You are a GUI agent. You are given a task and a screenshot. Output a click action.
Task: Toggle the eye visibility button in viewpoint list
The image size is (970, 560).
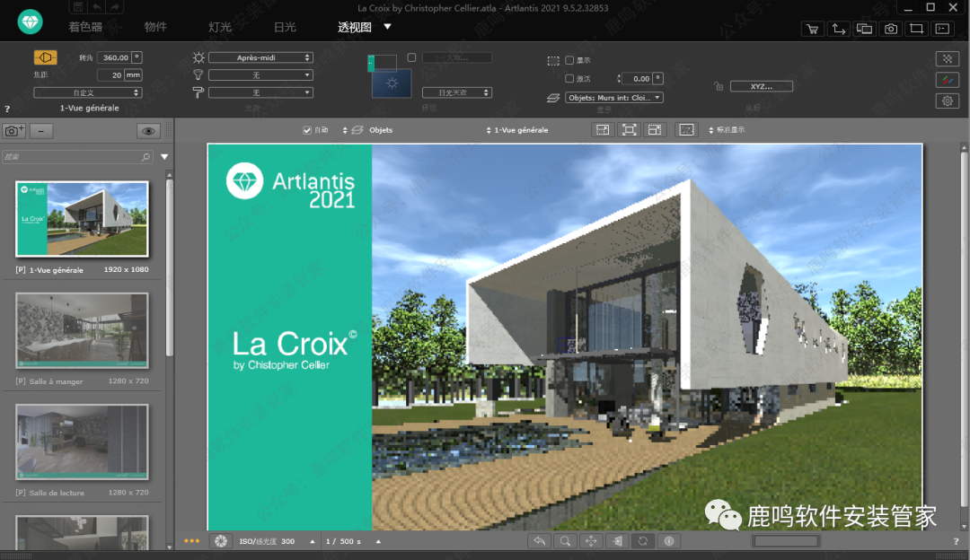149,131
